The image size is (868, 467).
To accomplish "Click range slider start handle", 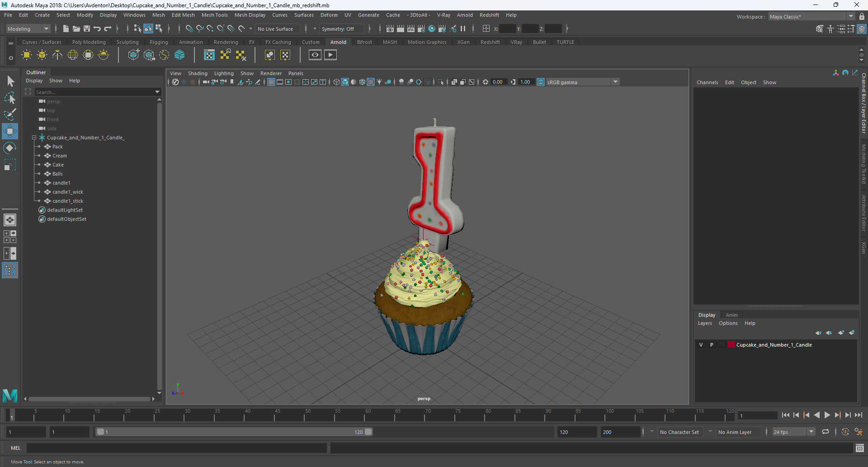I will point(100,432).
